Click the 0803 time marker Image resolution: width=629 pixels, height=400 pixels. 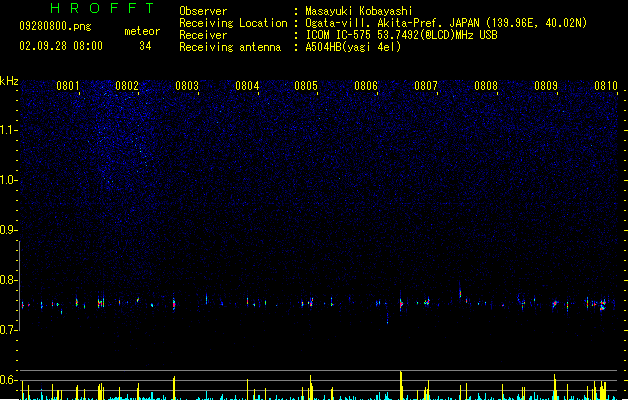coord(187,86)
